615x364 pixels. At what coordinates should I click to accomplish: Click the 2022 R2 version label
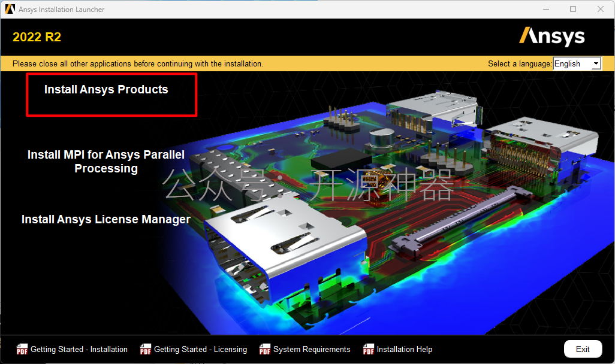click(x=37, y=37)
